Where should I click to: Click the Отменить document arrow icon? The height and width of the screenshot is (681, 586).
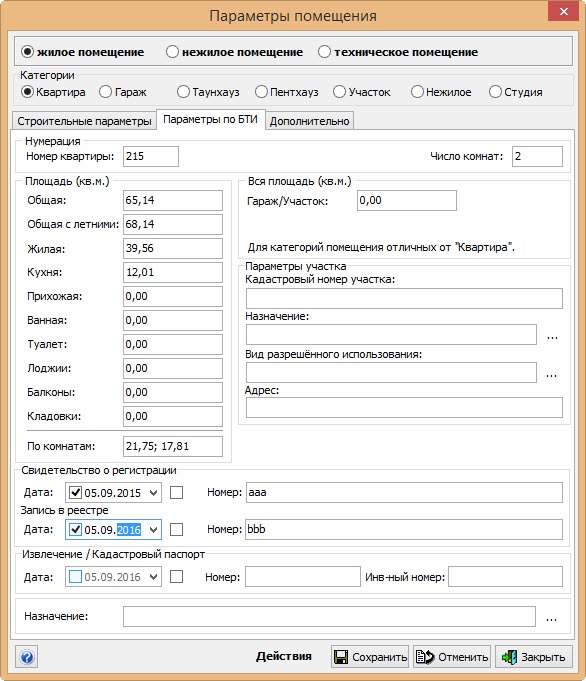coord(424,657)
